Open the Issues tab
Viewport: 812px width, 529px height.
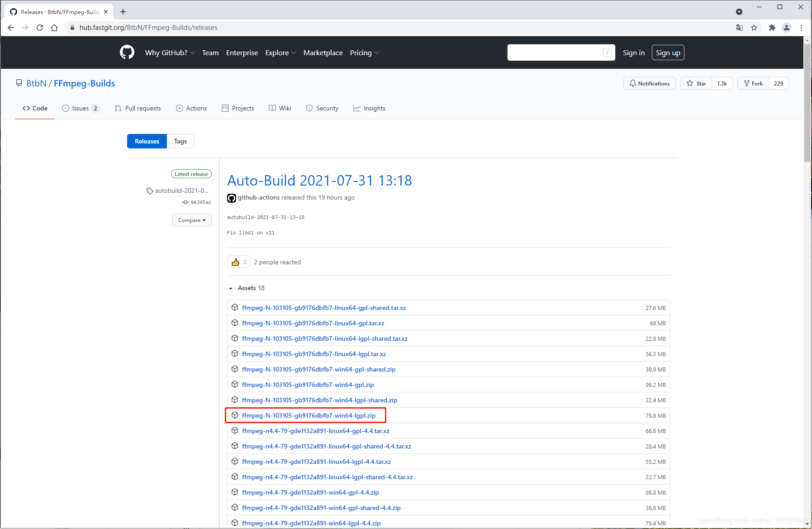click(81, 108)
